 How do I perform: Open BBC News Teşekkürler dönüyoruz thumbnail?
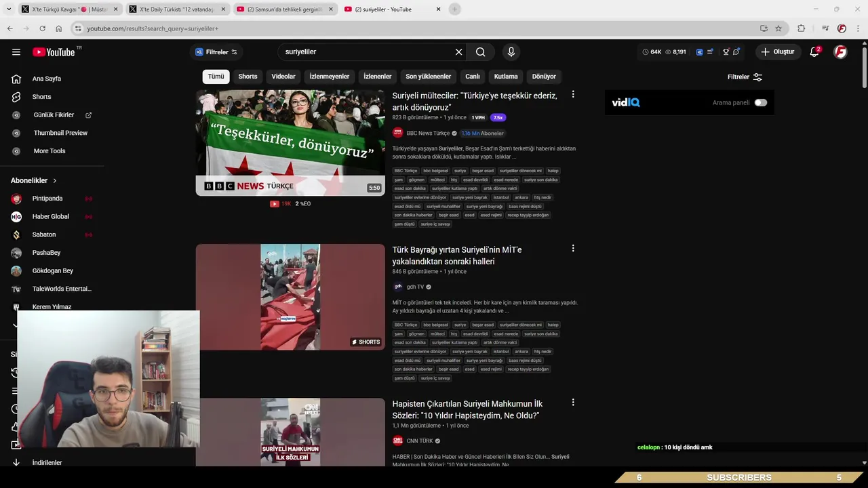pyautogui.click(x=290, y=143)
